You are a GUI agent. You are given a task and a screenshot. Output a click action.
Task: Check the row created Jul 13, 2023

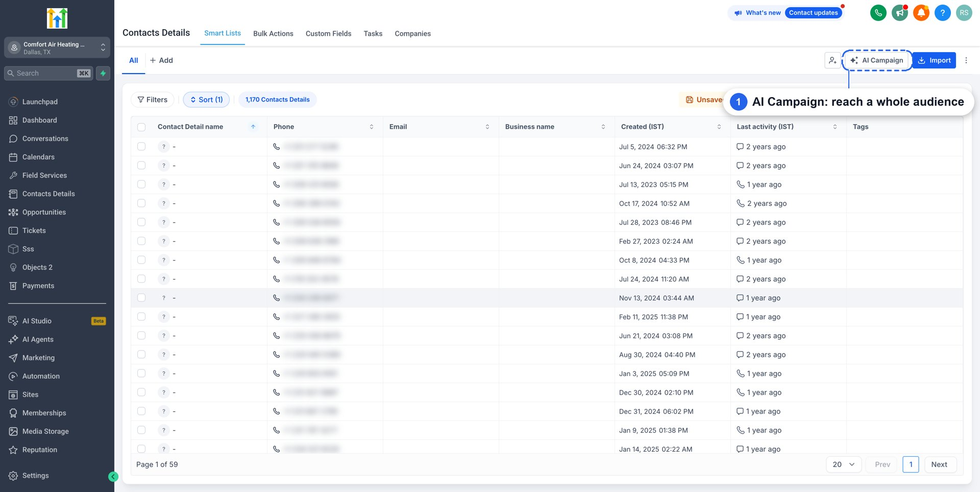point(141,184)
